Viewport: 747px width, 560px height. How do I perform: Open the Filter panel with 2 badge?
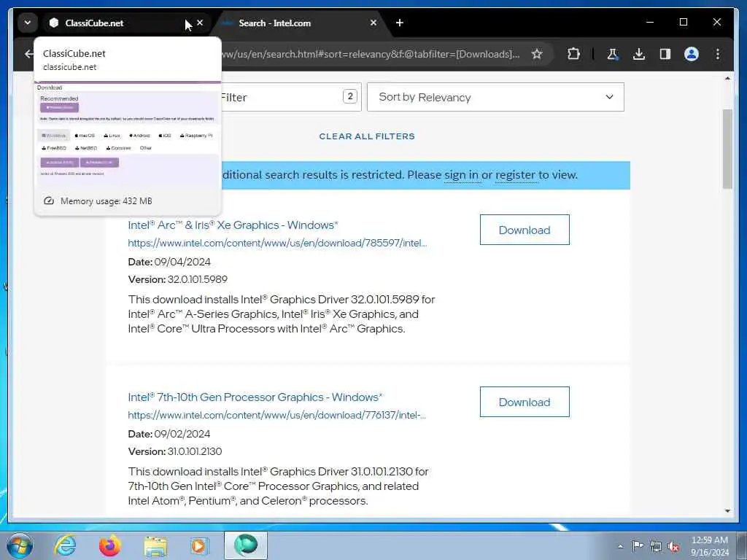pyautogui.click(x=290, y=97)
